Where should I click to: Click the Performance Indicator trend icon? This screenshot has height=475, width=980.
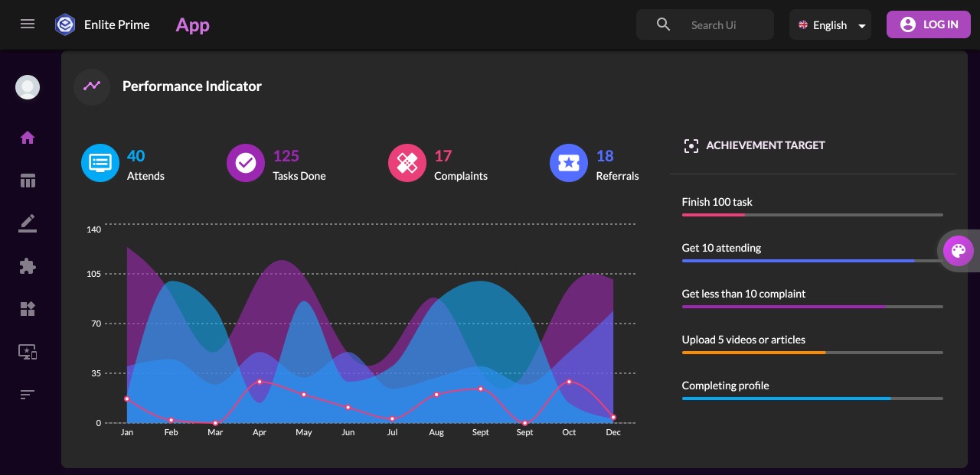[92, 86]
